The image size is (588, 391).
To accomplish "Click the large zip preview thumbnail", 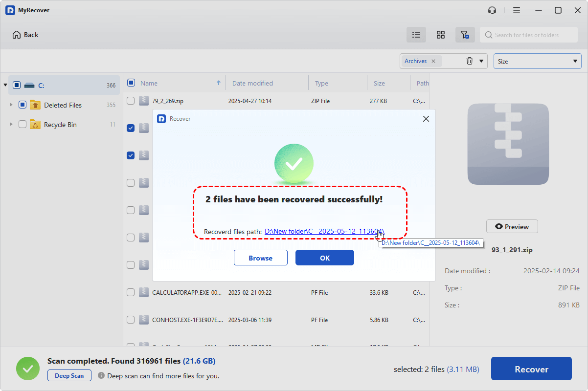I will [508, 144].
